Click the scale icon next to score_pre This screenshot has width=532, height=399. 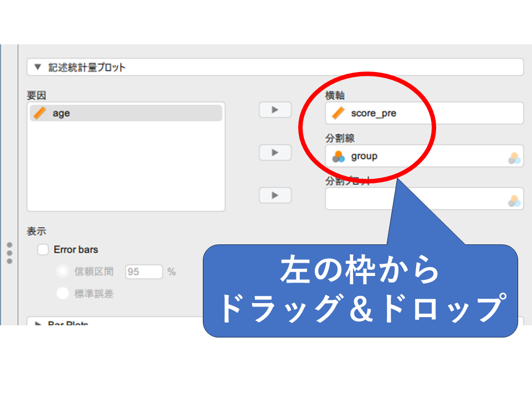click(338, 114)
